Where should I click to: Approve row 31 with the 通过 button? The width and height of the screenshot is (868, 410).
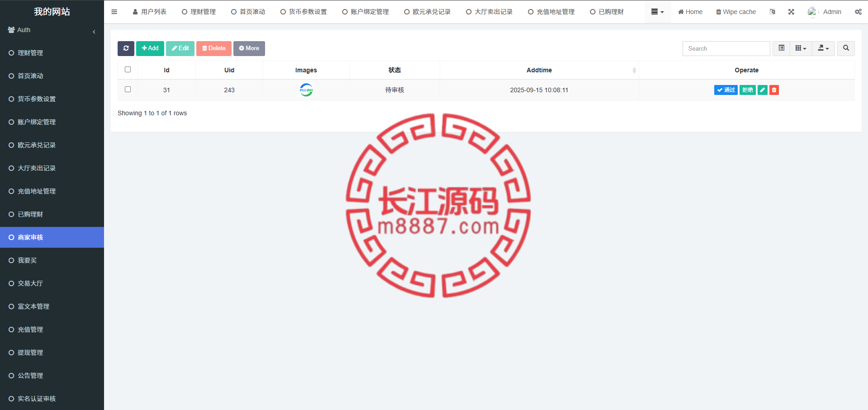pos(726,90)
